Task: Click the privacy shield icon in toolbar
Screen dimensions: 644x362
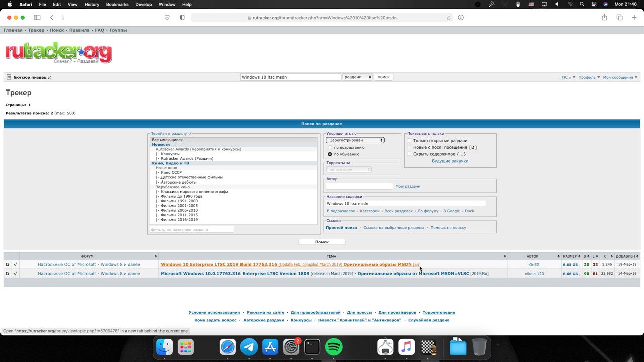Action: [182, 18]
